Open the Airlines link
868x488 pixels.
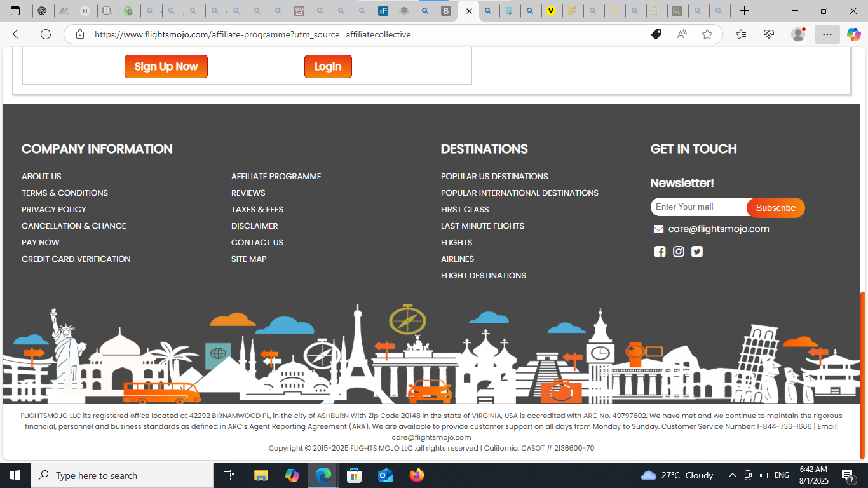pyautogui.click(x=458, y=259)
